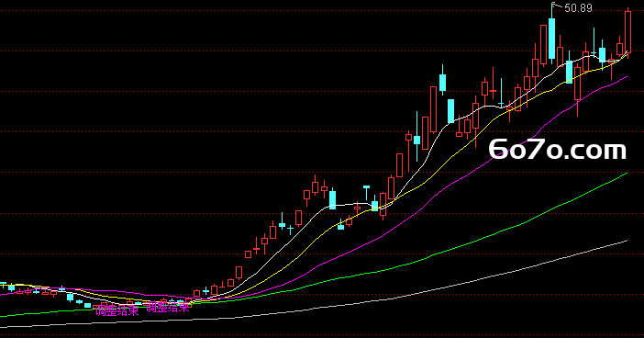Image resolution: width=644 pixels, height=338 pixels.
Task: Click the digits '50' in the price label
Action: (570, 8)
